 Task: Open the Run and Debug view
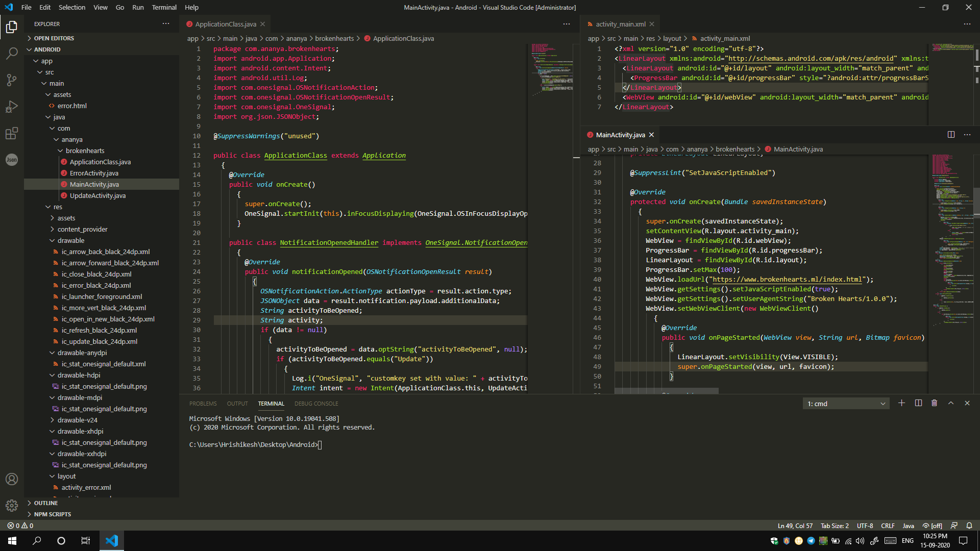pos(12,107)
